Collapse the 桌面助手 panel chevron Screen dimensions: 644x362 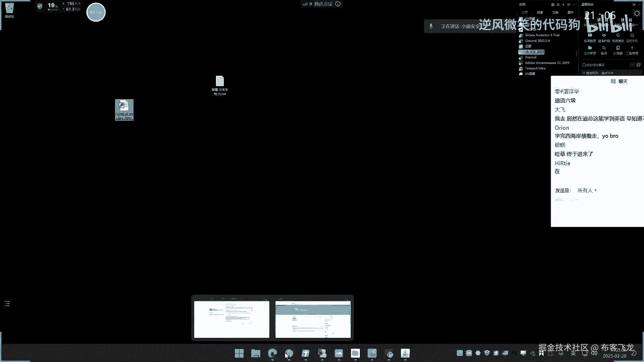click(x=640, y=5)
